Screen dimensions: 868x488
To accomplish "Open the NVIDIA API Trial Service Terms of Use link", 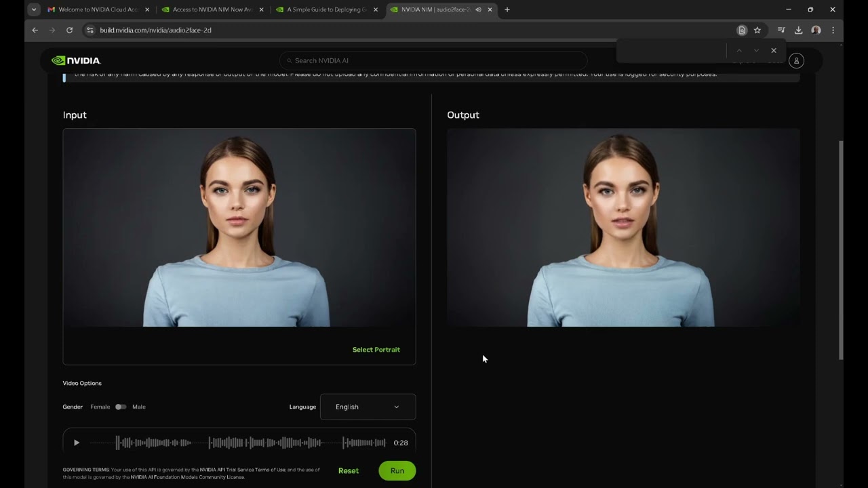I will (242, 469).
